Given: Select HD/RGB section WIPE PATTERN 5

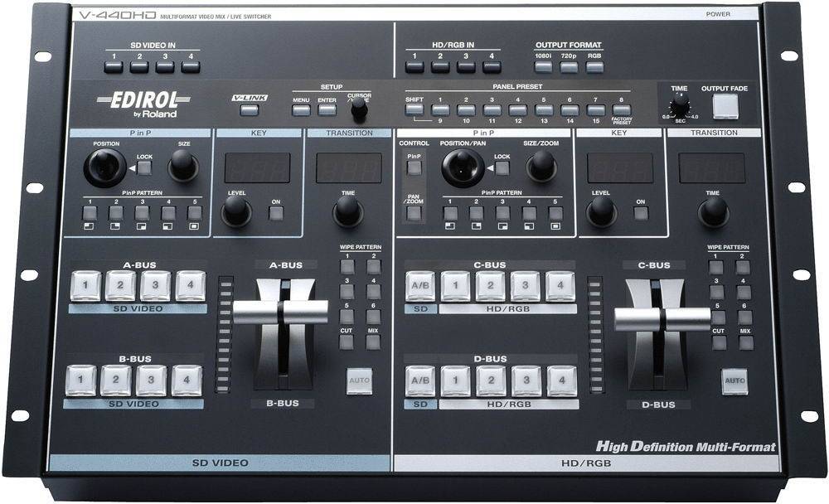Looking at the screenshot, I should click(x=717, y=317).
